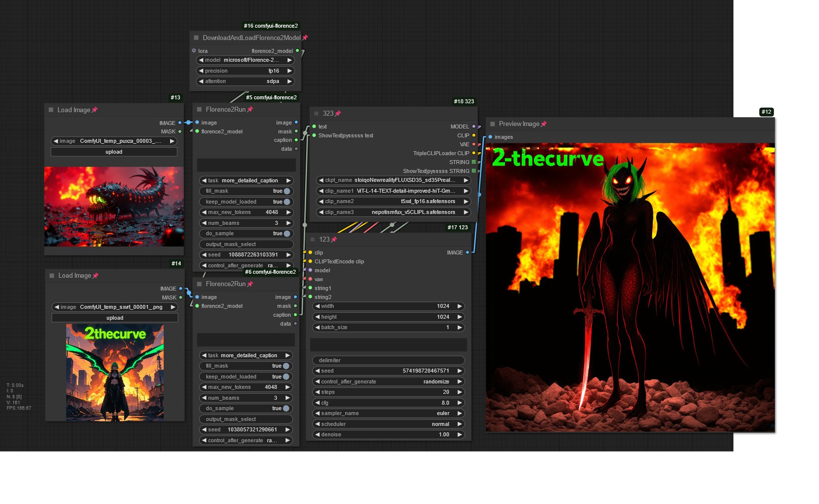Click the 2thecurve anime poster thumbnail
The width and height of the screenshot is (819, 504).
[x=115, y=373]
